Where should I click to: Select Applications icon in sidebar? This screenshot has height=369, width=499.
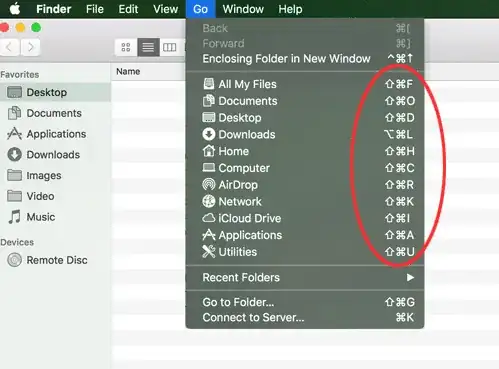coord(14,134)
